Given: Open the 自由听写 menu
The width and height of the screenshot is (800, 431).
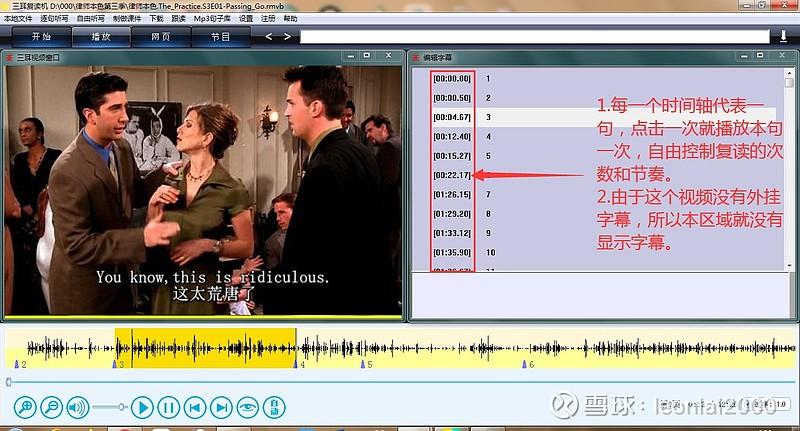Looking at the screenshot, I should pos(90,18).
